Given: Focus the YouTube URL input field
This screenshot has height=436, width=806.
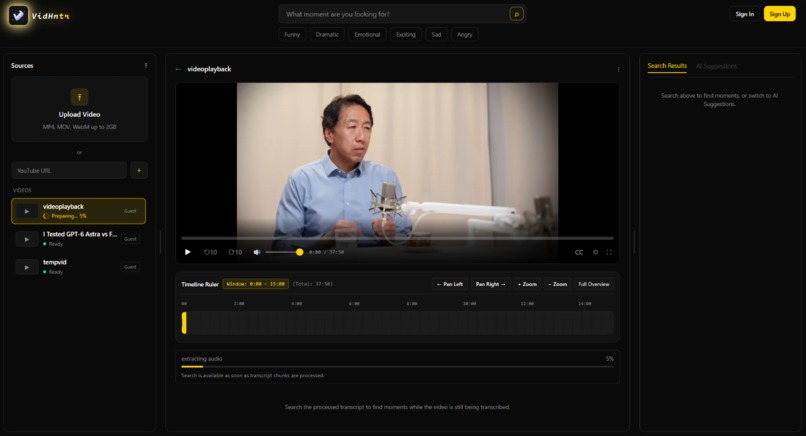Looking at the screenshot, I should (x=69, y=170).
